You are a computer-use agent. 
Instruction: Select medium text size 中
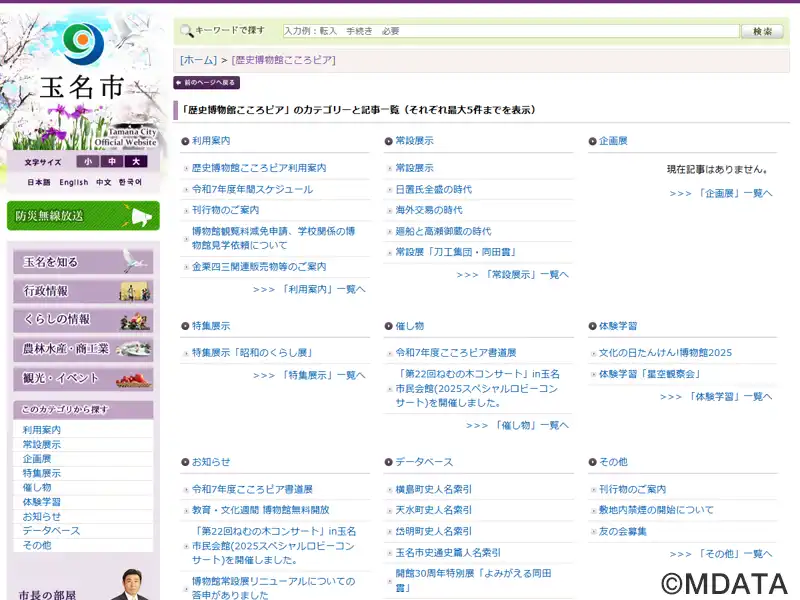pyautogui.click(x=112, y=162)
